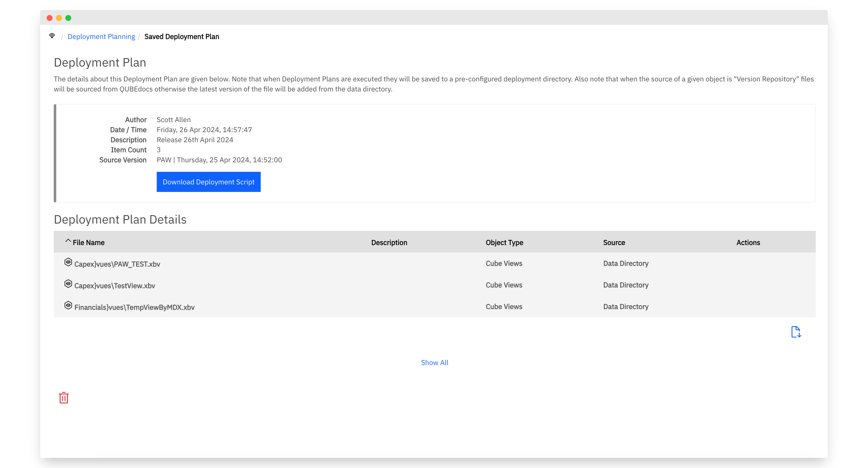
Task: Click the cube view icon beside PAW_TEST.xbv
Action: point(68,262)
